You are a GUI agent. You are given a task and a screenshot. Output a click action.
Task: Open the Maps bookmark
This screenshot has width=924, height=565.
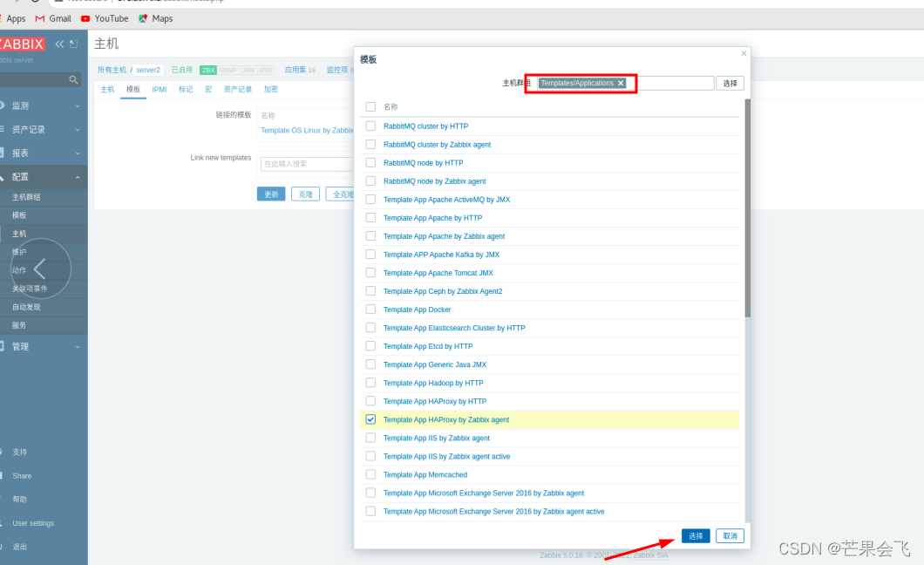155,19
